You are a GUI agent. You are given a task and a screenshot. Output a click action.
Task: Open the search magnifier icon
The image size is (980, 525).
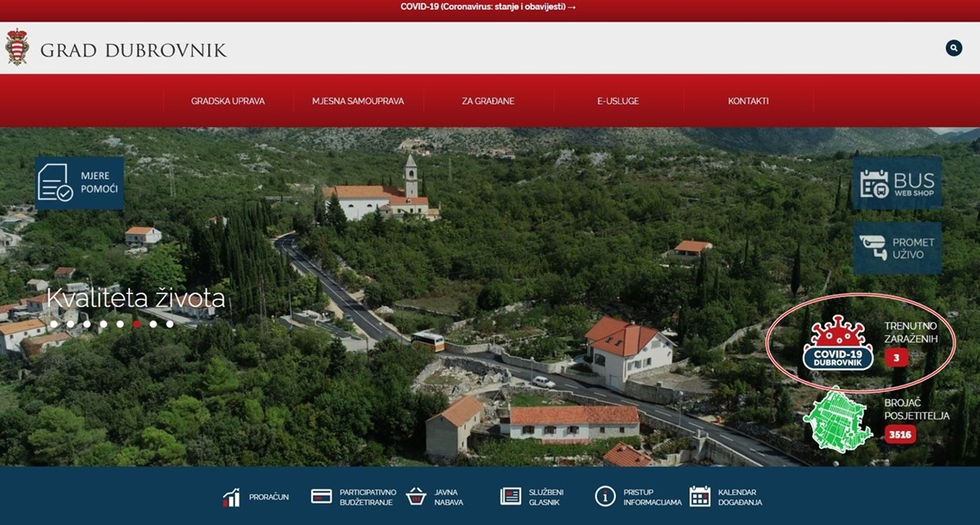point(954,48)
